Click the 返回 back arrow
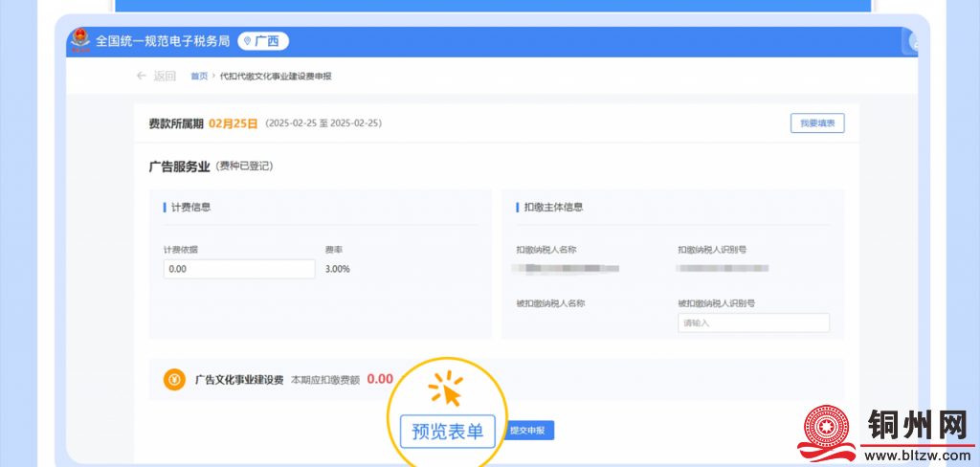Image resolution: width=980 pixels, height=467 pixels. tap(142, 77)
